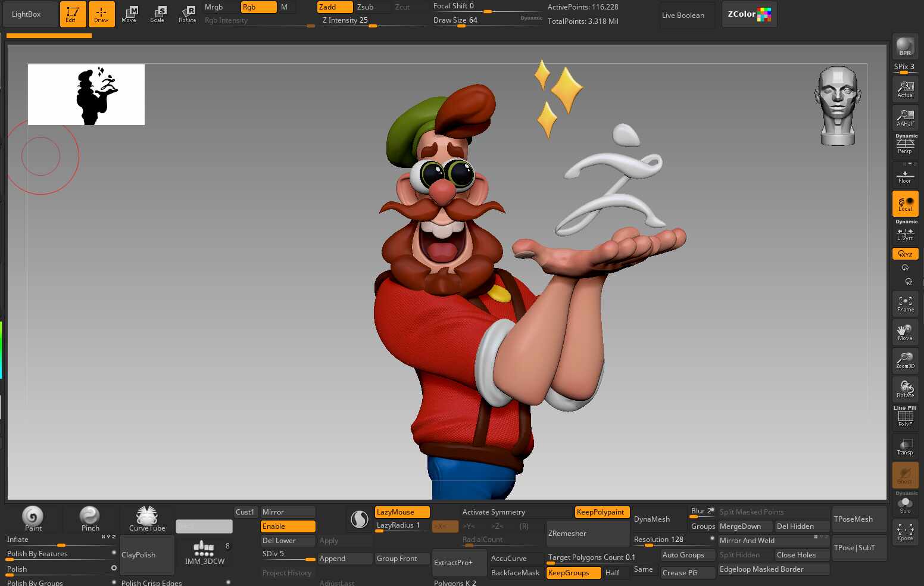Toggle Transp transparency icon
Screen dimensions: 924x586
pos(905,447)
